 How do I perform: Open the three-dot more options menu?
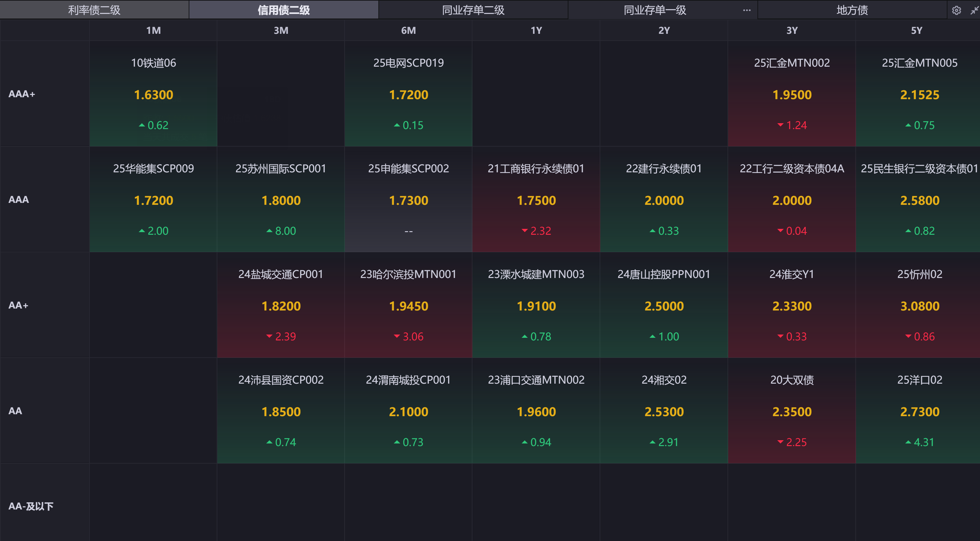[746, 10]
